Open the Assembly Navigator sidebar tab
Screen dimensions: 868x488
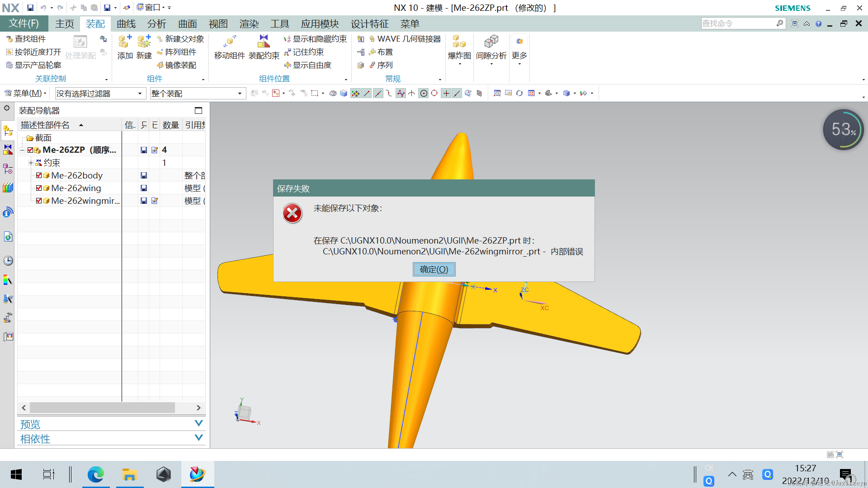tap(8, 131)
